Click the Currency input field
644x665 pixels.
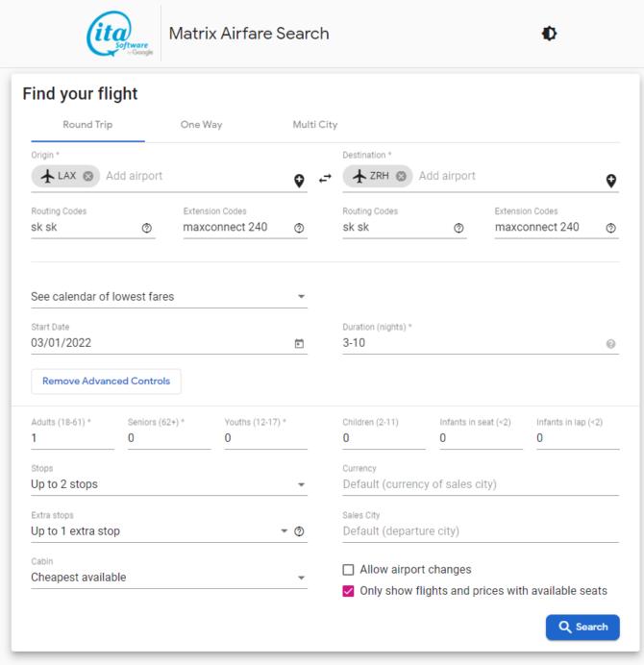481,484
